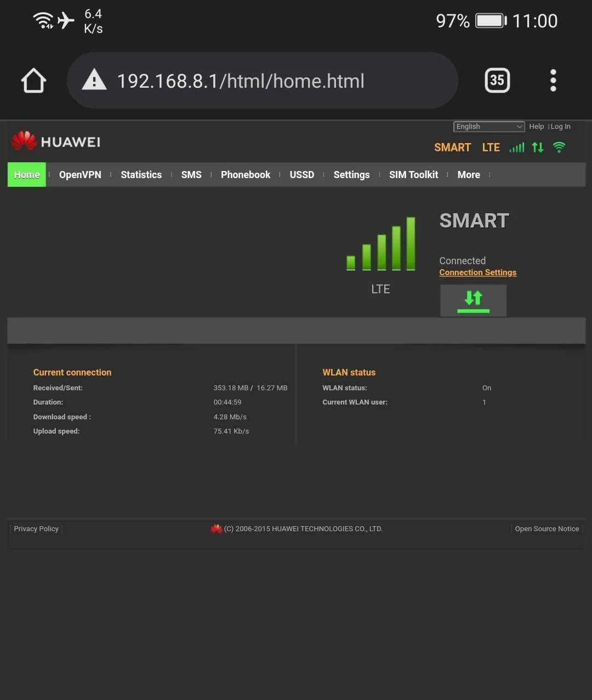Screen dimensions: 592x700
Task: Click the Huawei logo in header
Action: click(x=56, y=141)
